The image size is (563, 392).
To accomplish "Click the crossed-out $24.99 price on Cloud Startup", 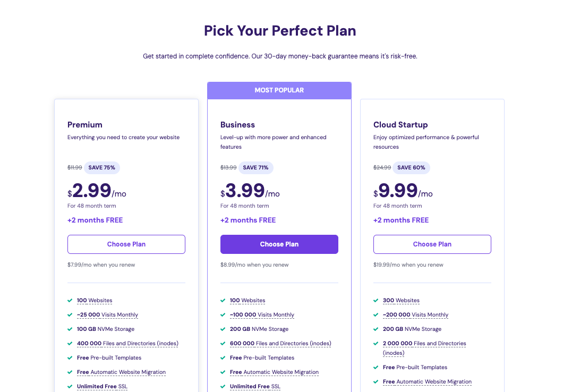I will point(383,167).
